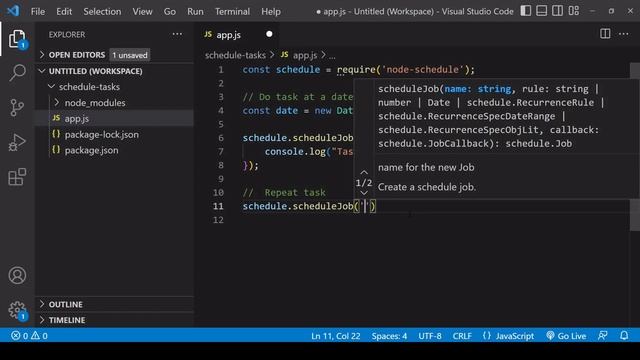
Task: Open Explorer Views and More Actions ellipsis
Action: pos(177,34)
